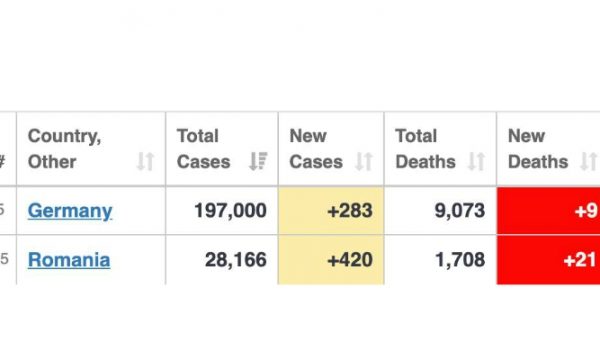Viewport: 600px width, 360px height.
Task: Select Romania total deaths 1,708 cell
Action: click(x=440, y=260)
